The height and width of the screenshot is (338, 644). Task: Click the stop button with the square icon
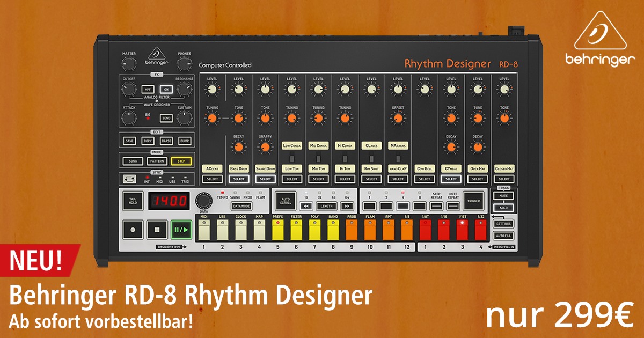[156, 229]
